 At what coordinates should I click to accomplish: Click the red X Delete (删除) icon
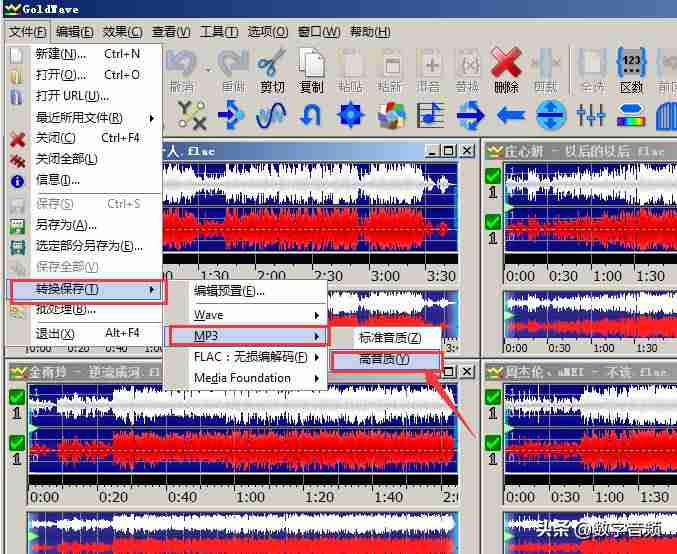click(x=506, y=63)
